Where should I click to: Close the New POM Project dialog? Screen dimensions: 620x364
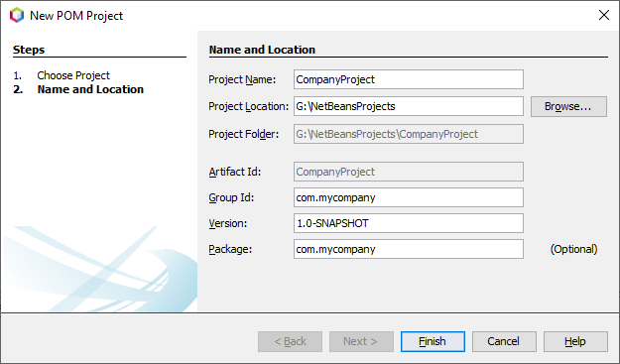pyautogui.click(x=604, y=15)
